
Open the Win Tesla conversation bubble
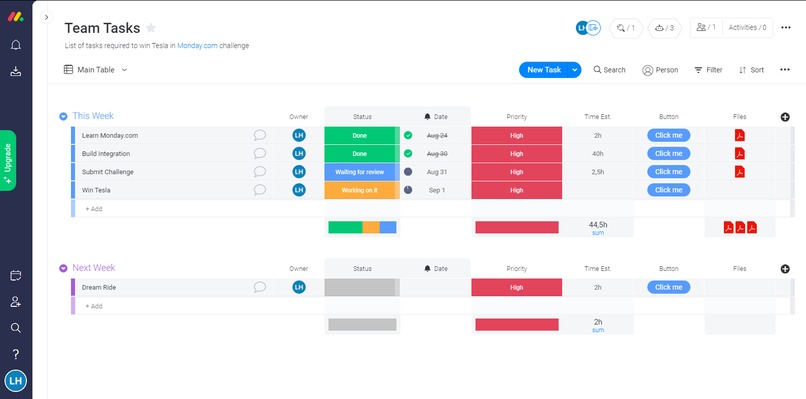pyautogui.click(x=260, y=190)
